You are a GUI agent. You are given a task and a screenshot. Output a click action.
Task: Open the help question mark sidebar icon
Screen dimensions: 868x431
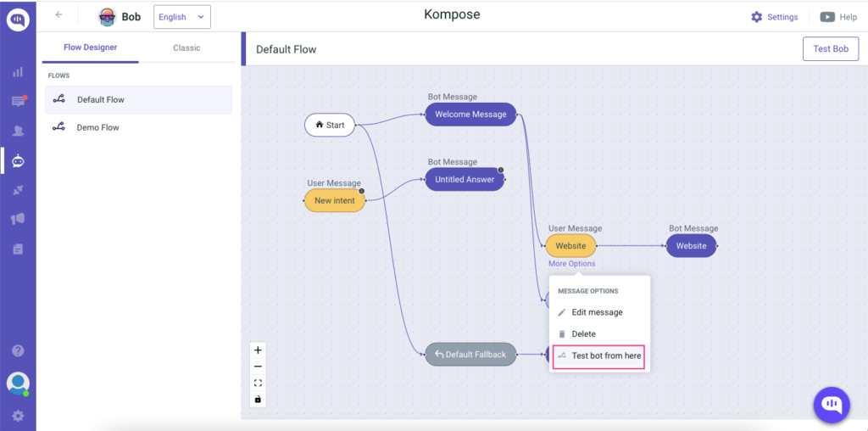click(x=19, y=350)
